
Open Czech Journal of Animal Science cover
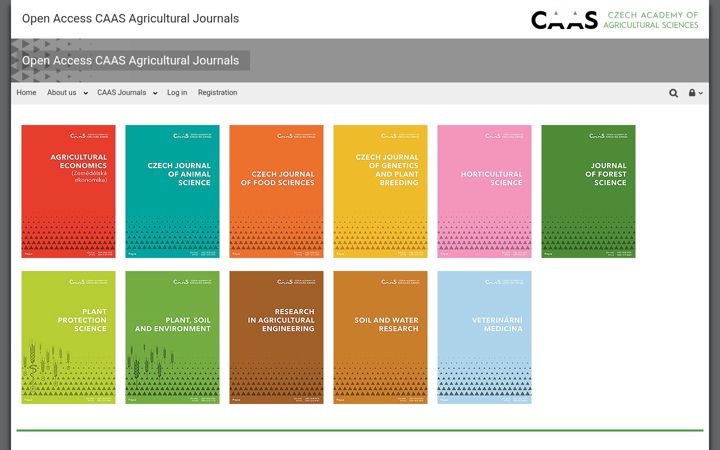pyautogui.click(x=172, y=191)
